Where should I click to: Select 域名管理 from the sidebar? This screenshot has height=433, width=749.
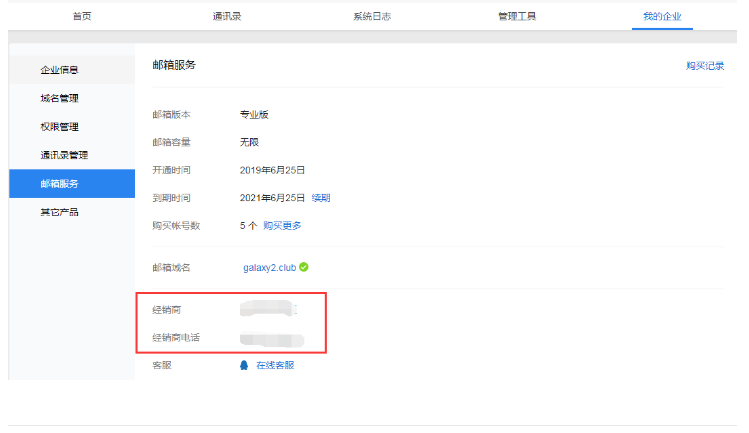click(x=60, y=98)
